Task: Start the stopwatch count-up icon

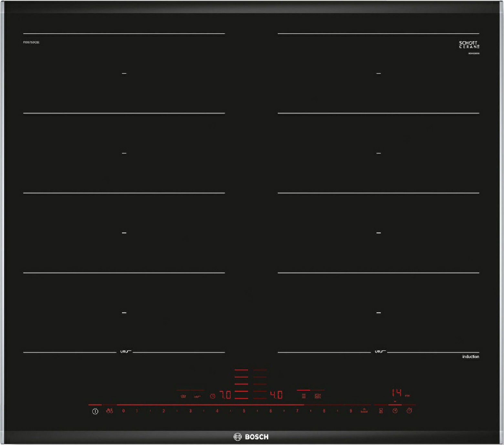Action: 409,410
